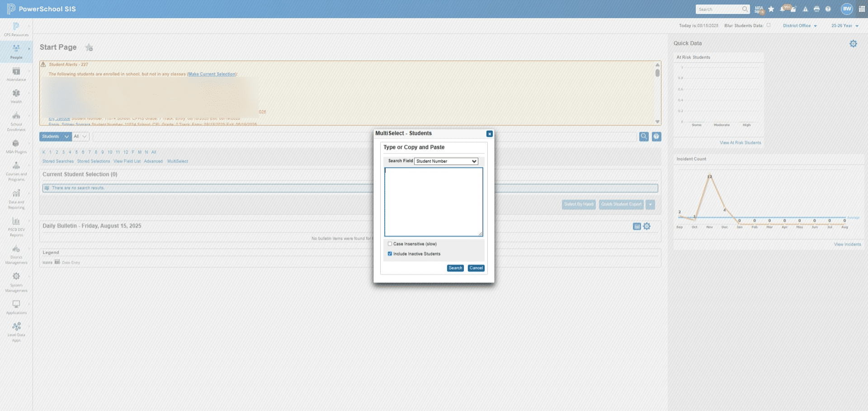Screen dimensions: 868x411
Task: Close the MultiSelect Students dialog
Action: (x=489, y=134)
